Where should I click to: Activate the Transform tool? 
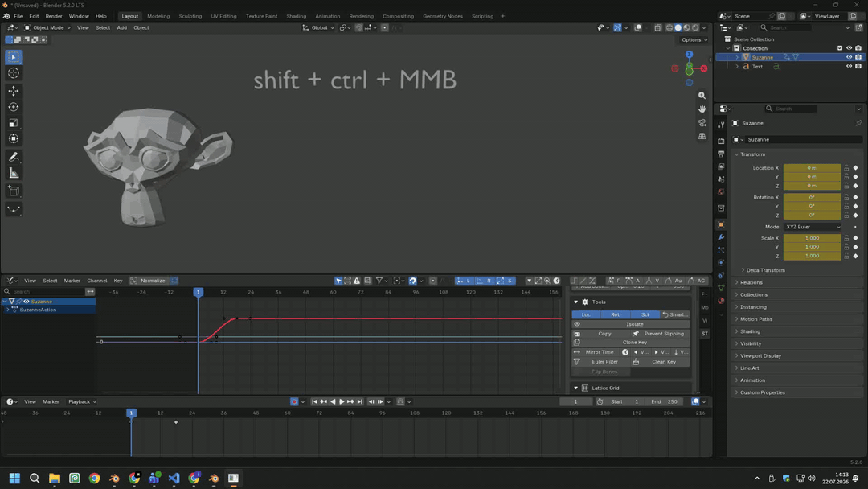tap(14, 139)
